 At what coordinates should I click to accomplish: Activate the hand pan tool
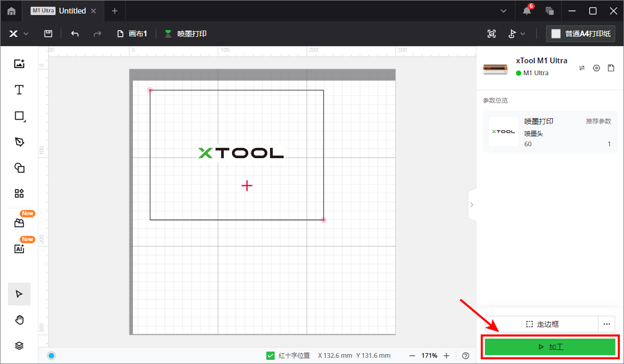(x=19, y=320)
